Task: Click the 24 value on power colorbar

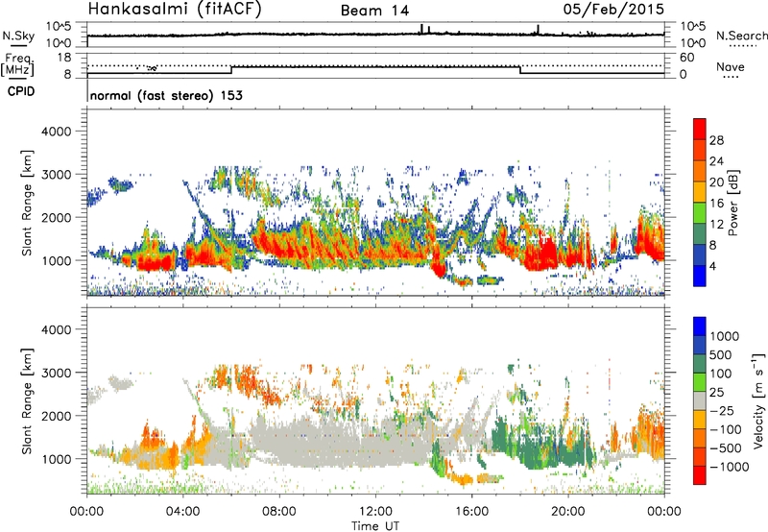Action: tap(716, 161)
